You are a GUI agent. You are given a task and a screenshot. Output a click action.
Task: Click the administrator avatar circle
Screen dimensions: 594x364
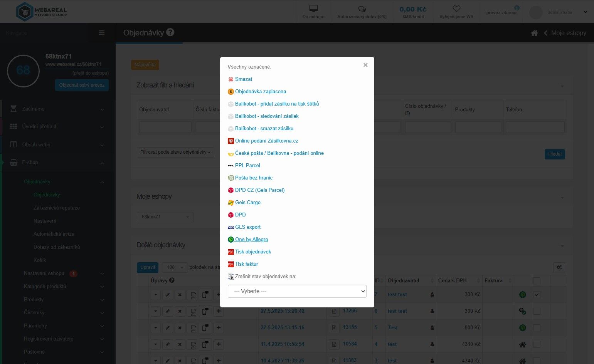[x=536, y=12]
